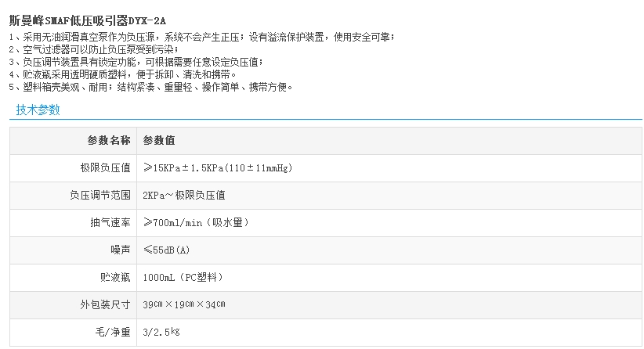This screenshot has height=349, width=644.
Task: Click feature line 3 about 负压调节装置
Action: point(136,62)
